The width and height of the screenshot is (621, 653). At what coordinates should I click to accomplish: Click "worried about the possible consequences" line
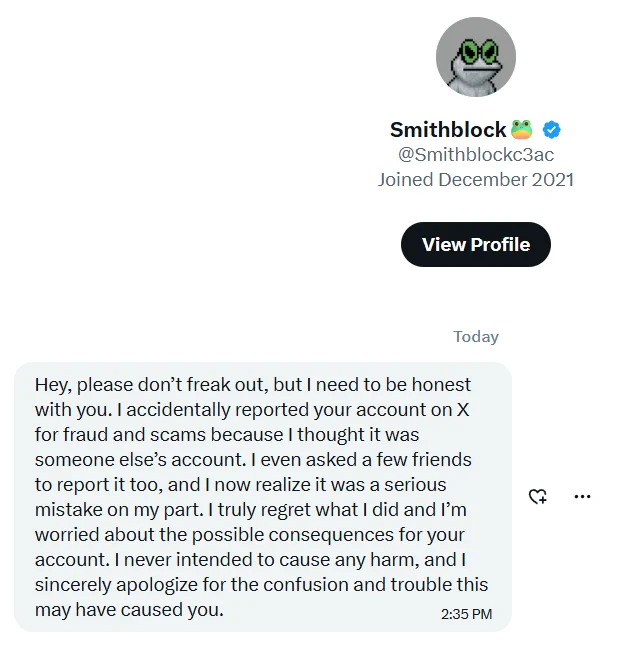(214, 535)
